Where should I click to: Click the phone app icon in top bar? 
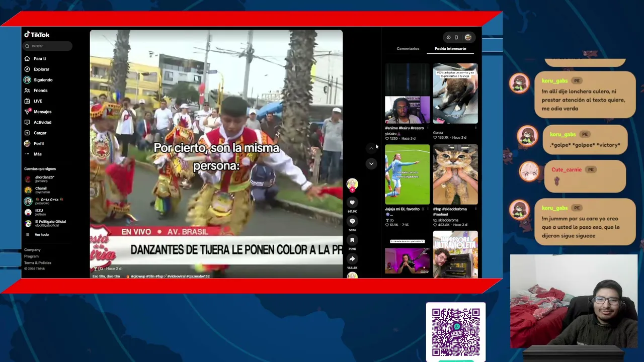[456, 38]
